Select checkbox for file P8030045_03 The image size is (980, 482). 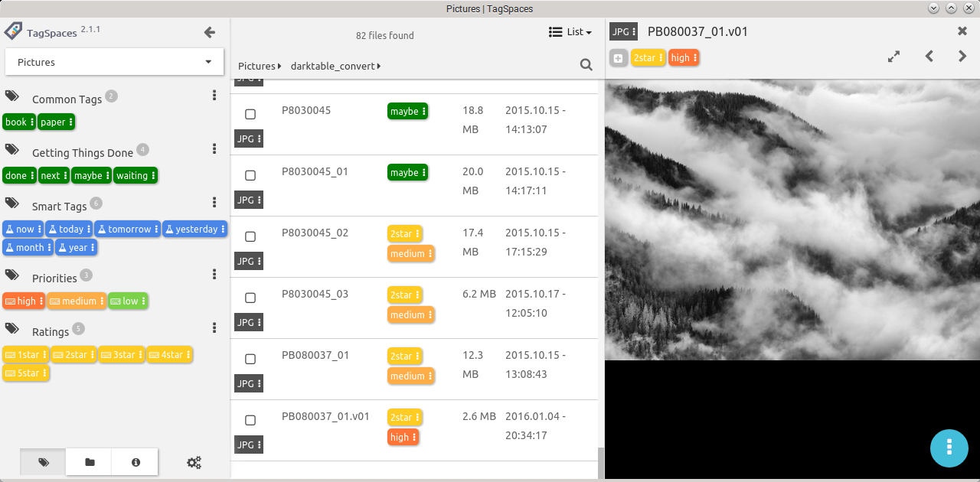click(250, 298)
